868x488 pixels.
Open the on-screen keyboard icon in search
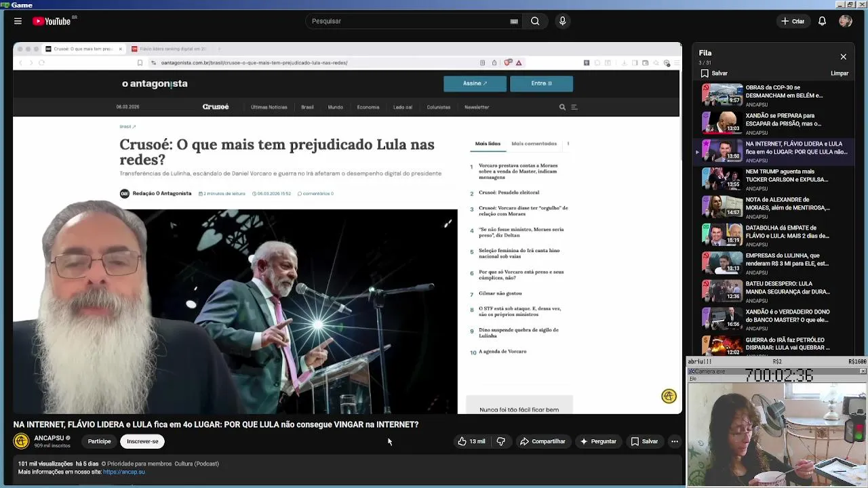pyautogui.click(x=514, y=21)
